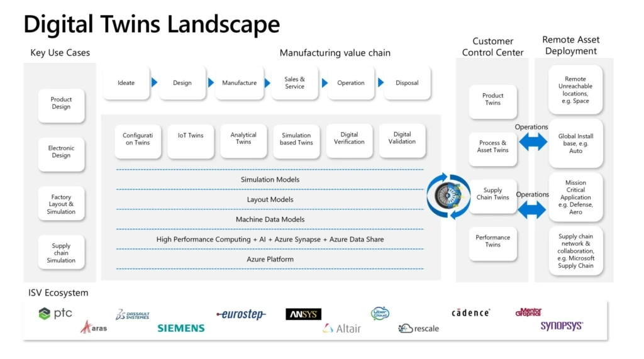Image resolution: width=644 pixels, height=359 pixels.
Task: Click the upper Operations double arrow
Action: [533, 142]
